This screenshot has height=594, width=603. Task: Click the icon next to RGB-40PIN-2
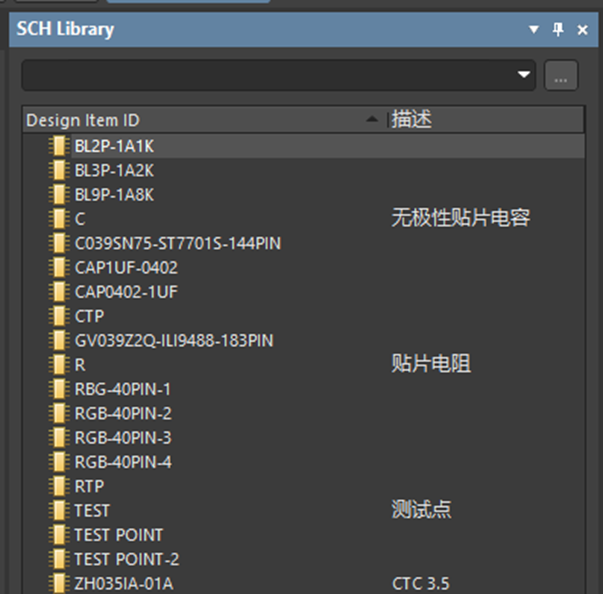pyautogui.click(x=59, y=413)
